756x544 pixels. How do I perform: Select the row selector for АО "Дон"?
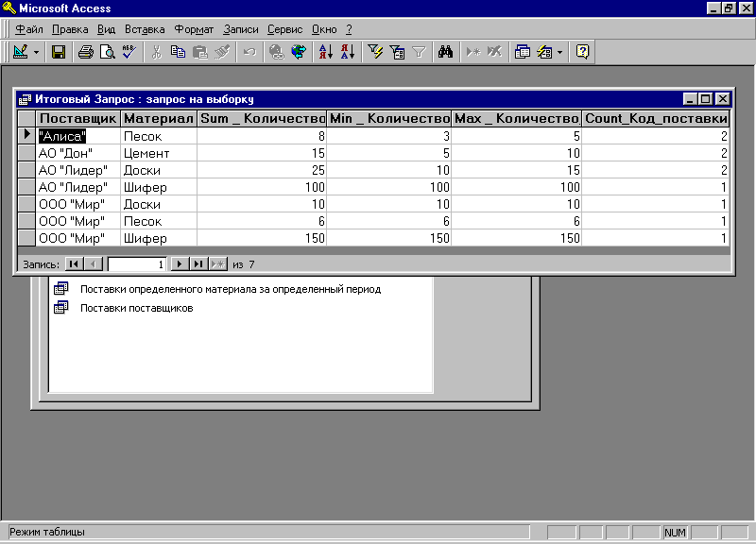[26, 153]
